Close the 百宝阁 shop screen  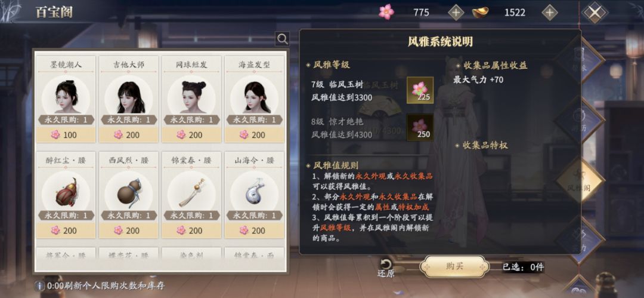[595, 13]
